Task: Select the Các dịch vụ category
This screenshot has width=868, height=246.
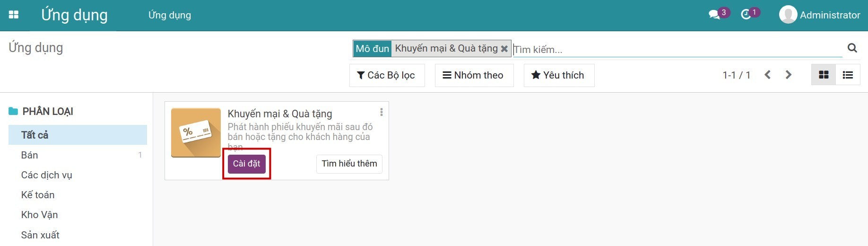Action: pyautogui.click(x=78, y=175)
